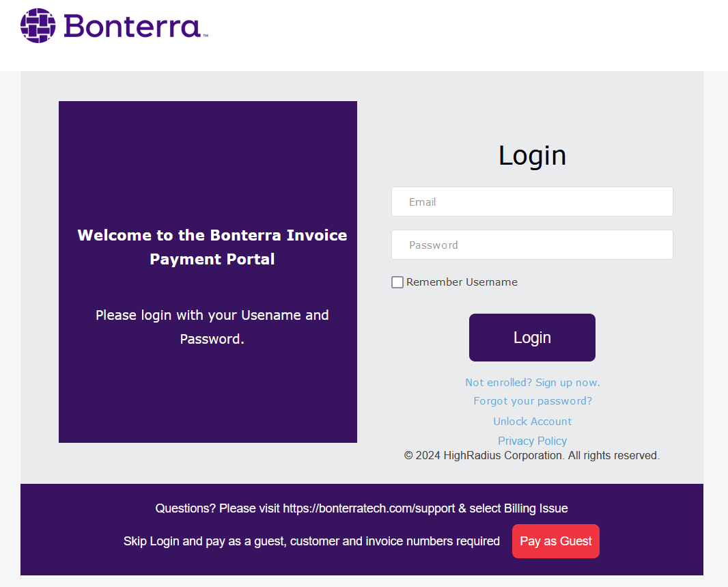
Task: Click the bonterratech.com/support URL text
Action: click(x=369, y=508)
